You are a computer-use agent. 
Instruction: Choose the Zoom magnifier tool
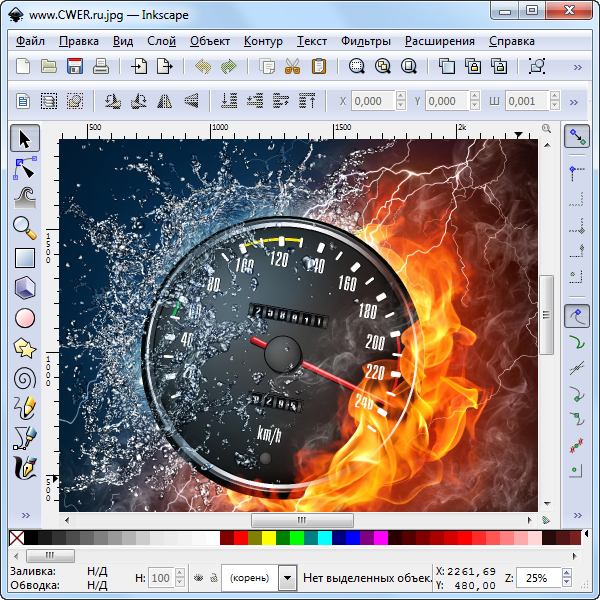(25, 227)
